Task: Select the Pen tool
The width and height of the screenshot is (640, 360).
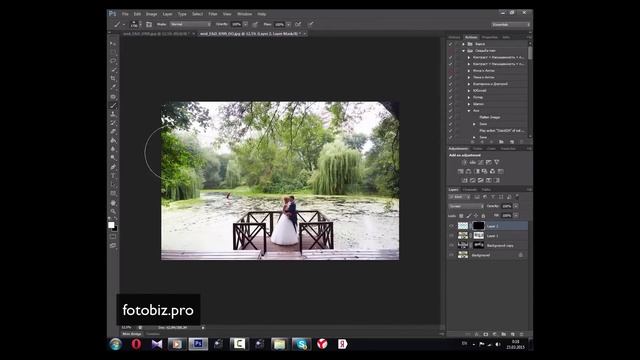Action: (x=113, y=167)
